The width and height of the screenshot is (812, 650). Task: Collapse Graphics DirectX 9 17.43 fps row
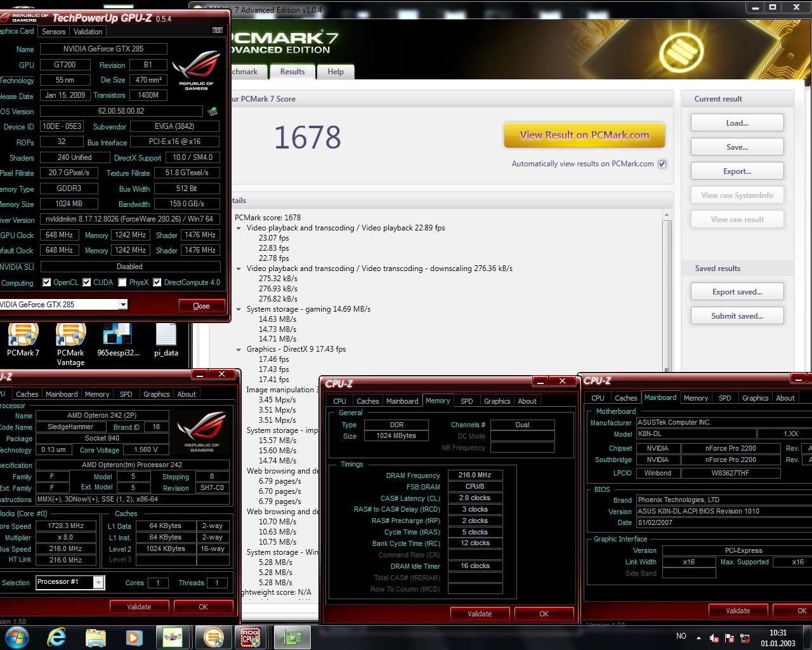click(239, 349)
